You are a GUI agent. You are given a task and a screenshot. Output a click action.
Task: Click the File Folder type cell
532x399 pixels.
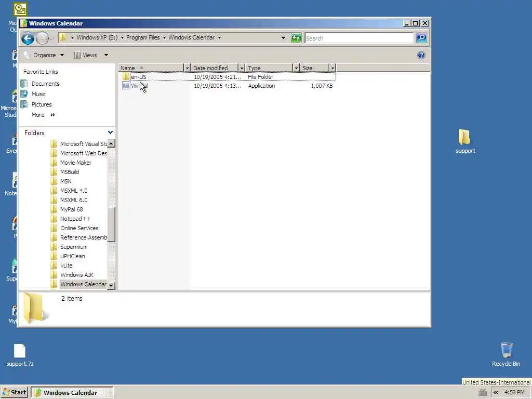pos(261,77)
